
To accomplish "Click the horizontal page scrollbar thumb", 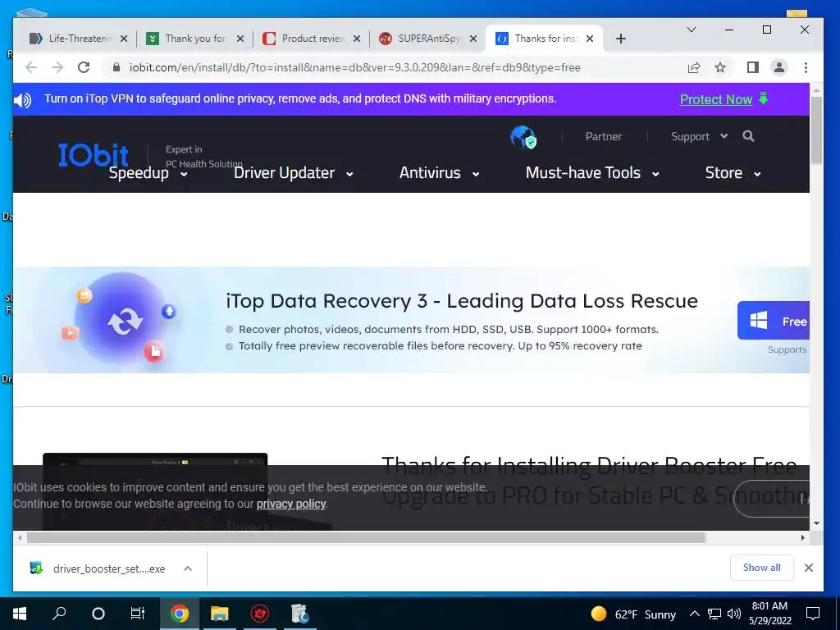I will (x=366, y=537).
